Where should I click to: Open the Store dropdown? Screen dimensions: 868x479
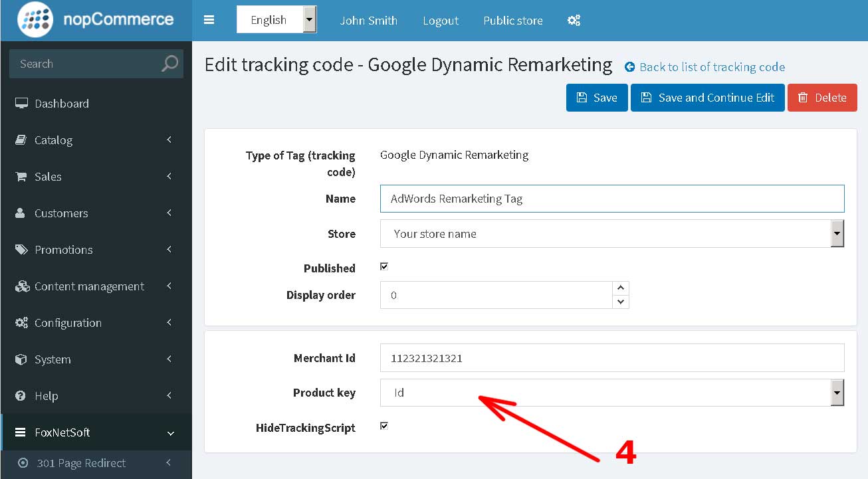[x=612, y=234]
